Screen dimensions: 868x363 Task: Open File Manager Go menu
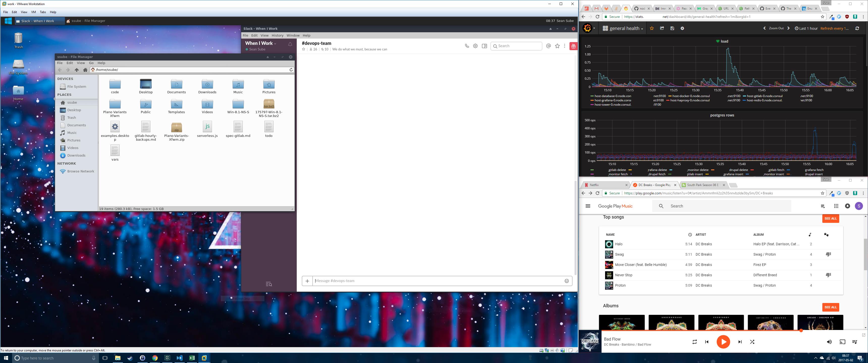[91, 63]
